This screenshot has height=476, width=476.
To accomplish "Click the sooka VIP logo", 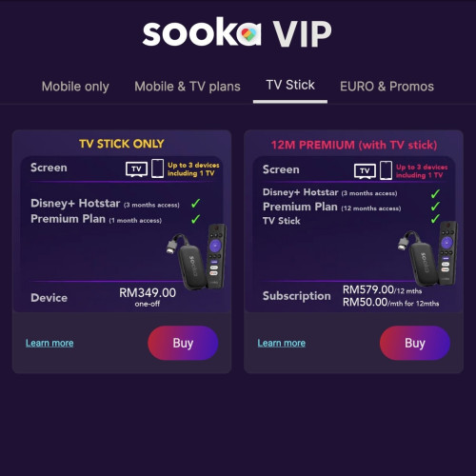I will pos(237,32).
